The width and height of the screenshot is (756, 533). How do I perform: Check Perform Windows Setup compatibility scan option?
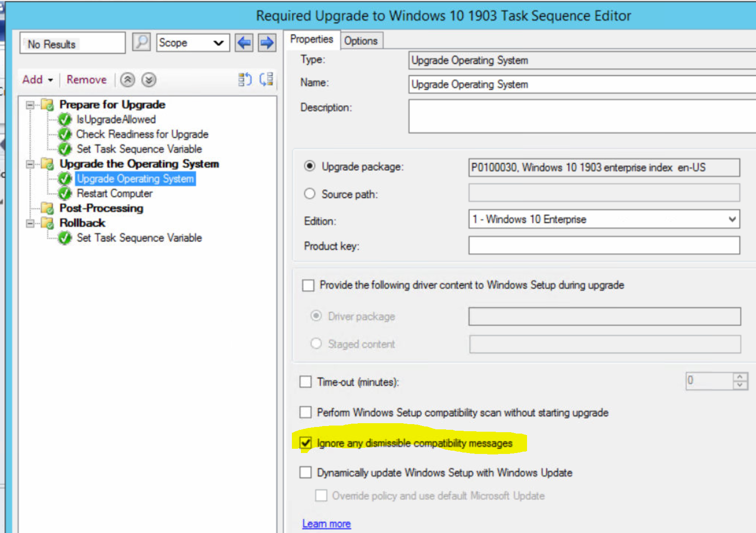pyautogui.click(x=306, y=412)
